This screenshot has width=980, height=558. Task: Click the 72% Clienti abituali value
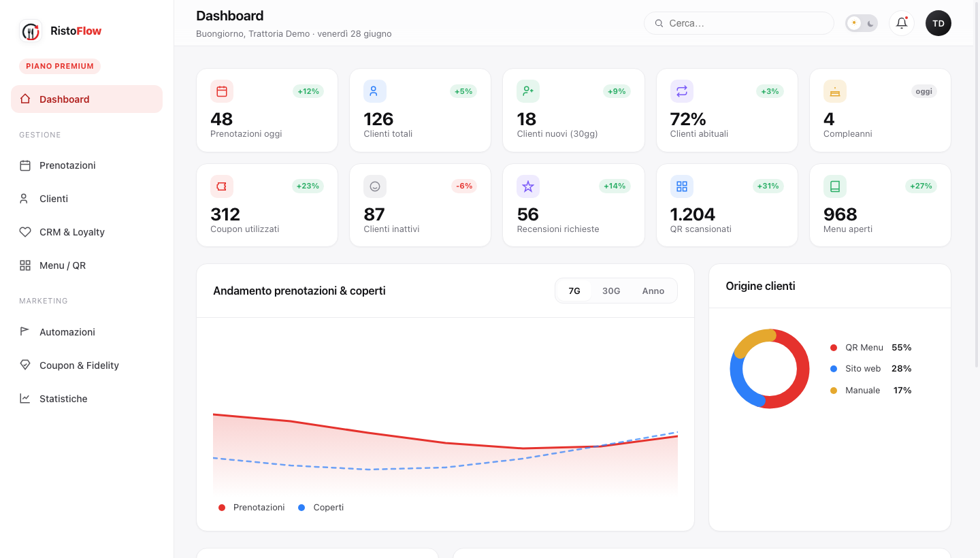(688, 119)
